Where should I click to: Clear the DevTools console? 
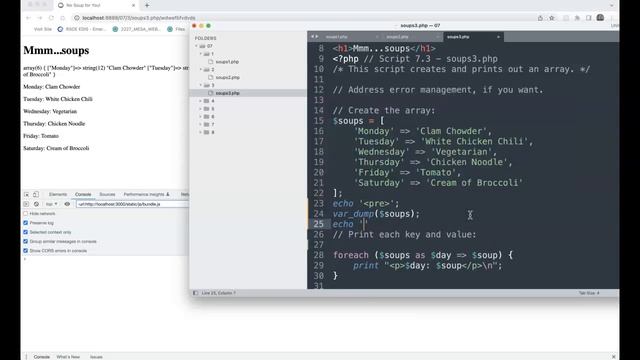click(x=36, y=204)
